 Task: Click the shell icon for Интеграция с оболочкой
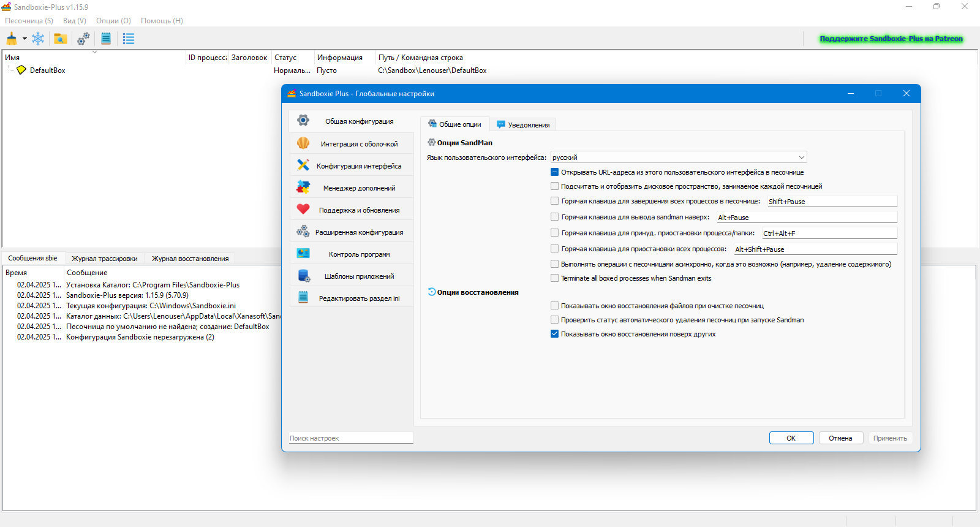coord(303,143)
